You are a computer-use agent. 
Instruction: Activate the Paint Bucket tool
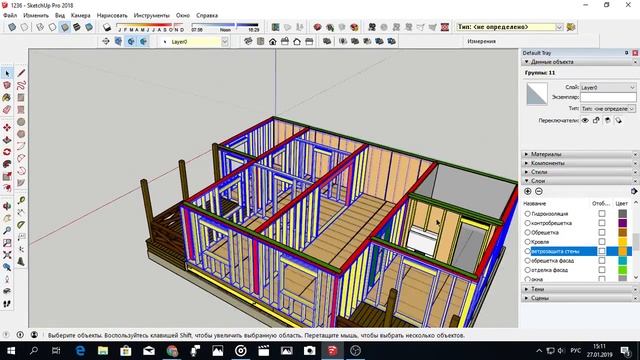[7, 98]
